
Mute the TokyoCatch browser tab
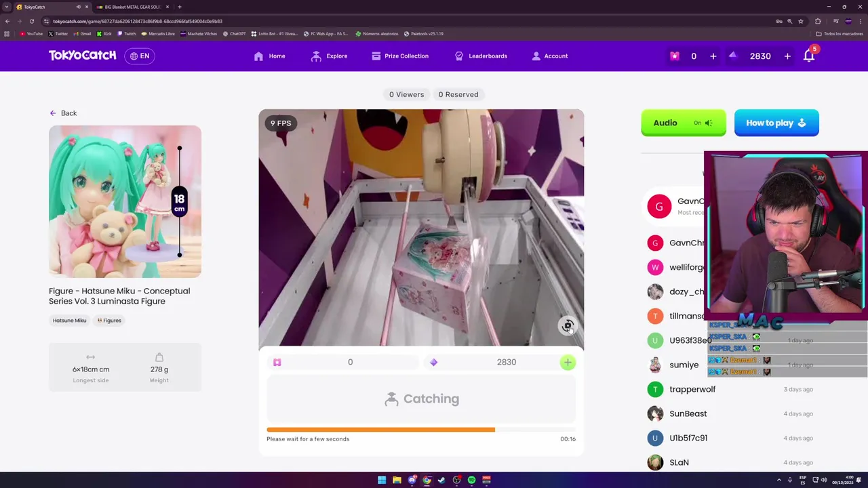point(79,7)
